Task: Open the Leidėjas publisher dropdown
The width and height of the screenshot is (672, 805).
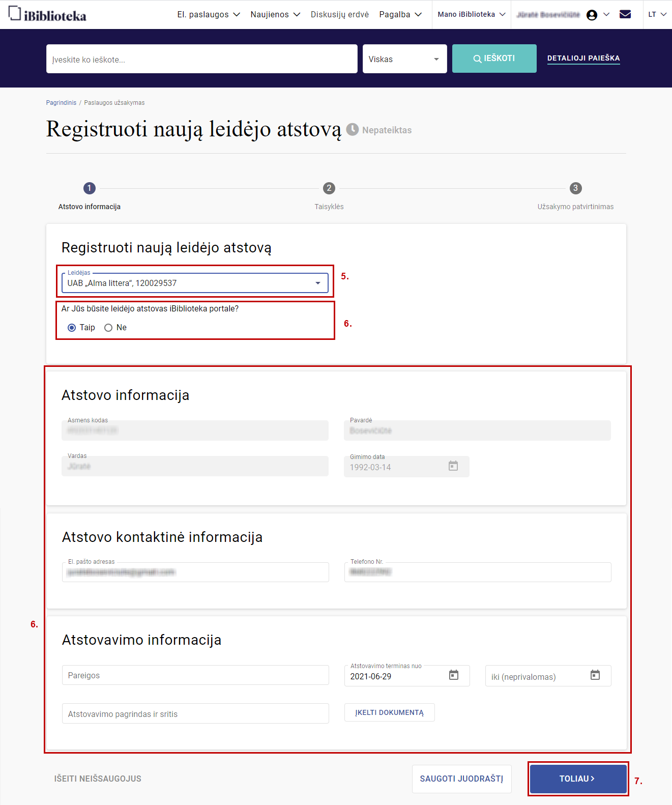Action: (195, 283)
